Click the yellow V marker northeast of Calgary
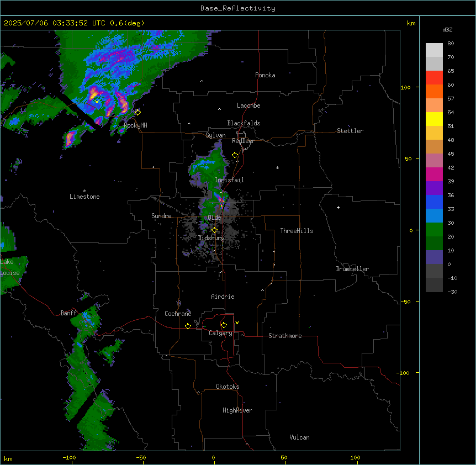This screenshot has width=476, height=465. [x=237, y=323]
